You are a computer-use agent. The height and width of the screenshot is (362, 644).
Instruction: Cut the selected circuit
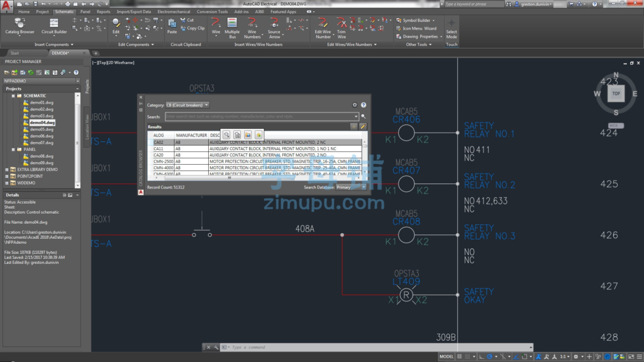pyautogui.click(x=187, y=20)
